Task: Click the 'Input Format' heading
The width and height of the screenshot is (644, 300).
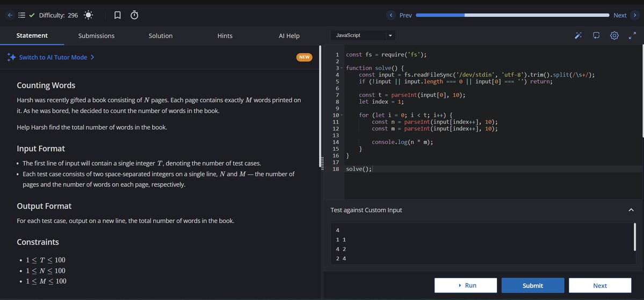Action: [x=41, y=148]
